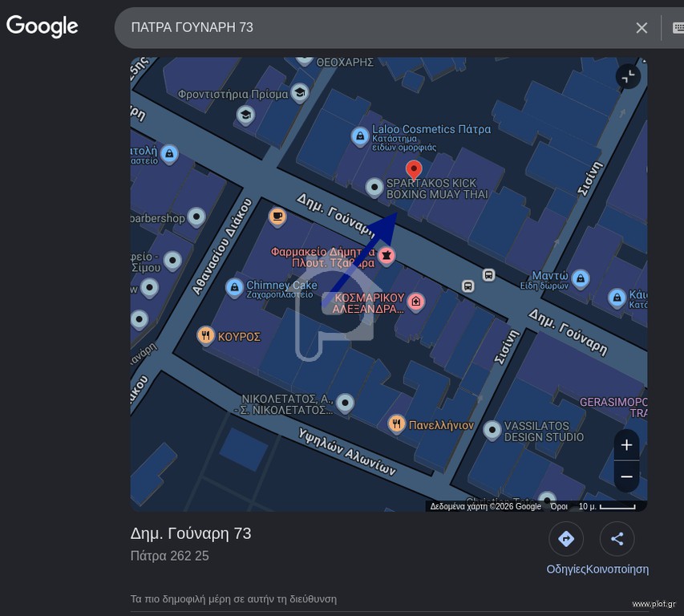Click the Πανελλήνιον restaurant pin
The height and width of the screenshot is (616, 684).
tap(396, 423)
